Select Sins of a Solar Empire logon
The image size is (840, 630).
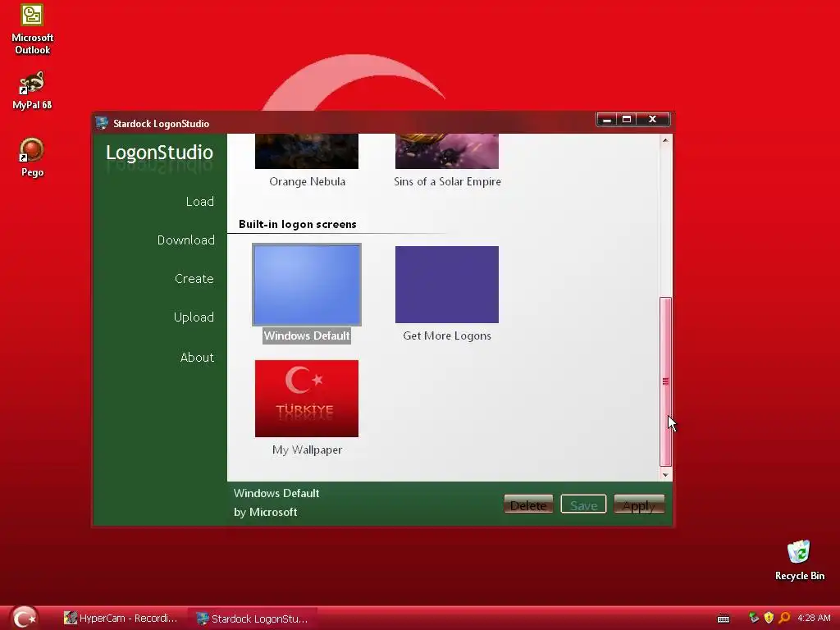pyautogui.click(x=447, y=151)
